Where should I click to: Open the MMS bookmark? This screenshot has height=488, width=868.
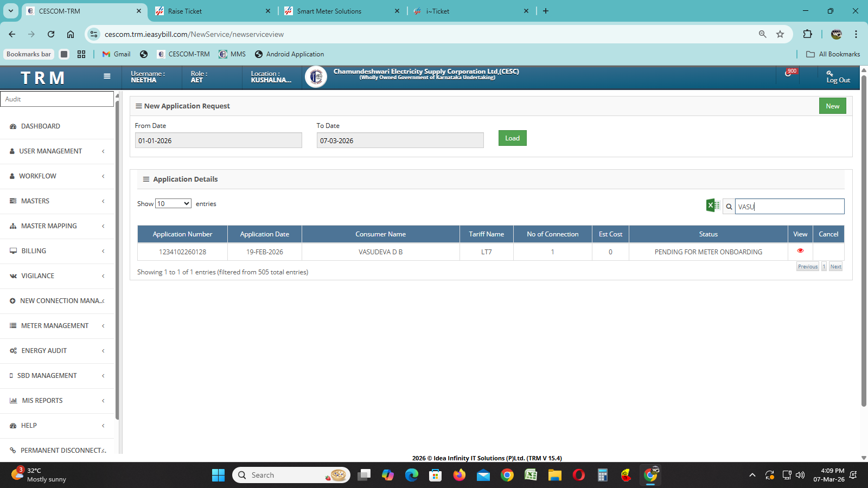(232, 54)
